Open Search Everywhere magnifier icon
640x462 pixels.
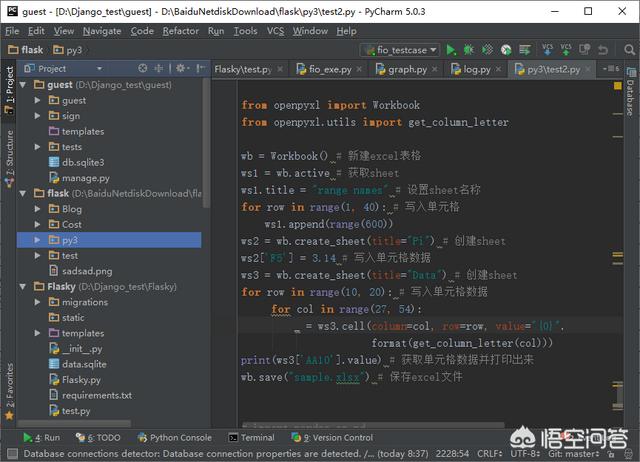pyautogui.click(x=629, y=50)
